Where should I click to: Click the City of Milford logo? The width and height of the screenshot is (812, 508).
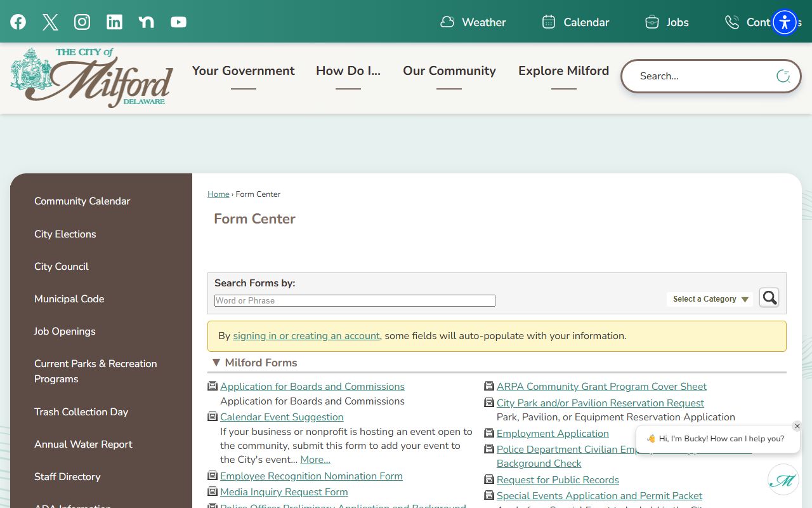(92, 77)
